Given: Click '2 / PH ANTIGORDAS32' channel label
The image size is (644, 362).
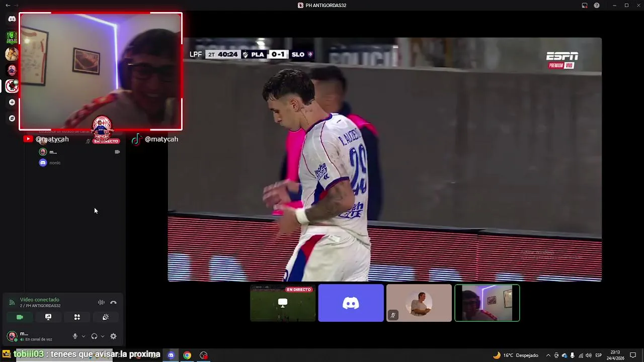Looking at the screenshot, I should [x=40, y=306].
